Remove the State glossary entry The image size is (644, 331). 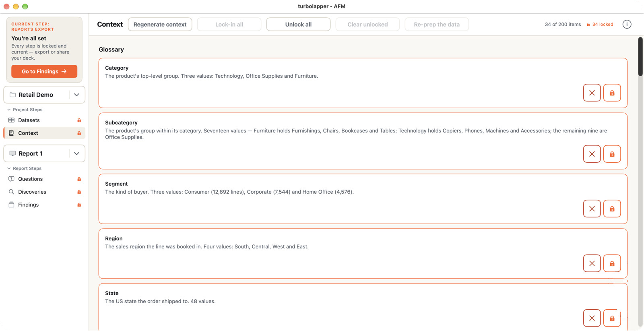point(592,318)
